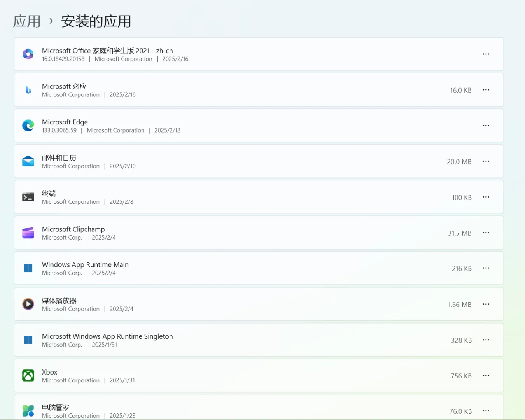
Task: Open more options for Xbox
Action: coord(486,375)
